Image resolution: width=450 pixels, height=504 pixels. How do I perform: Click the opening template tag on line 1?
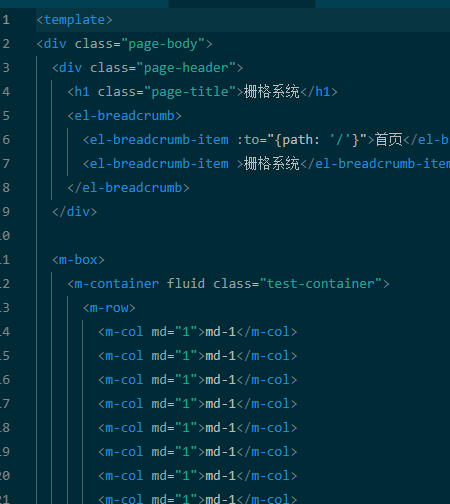coord(74,20)
